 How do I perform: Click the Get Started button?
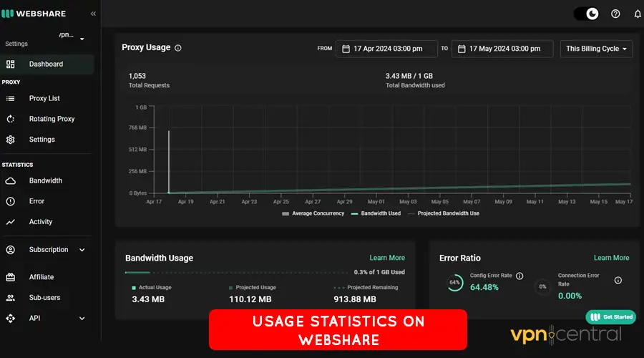tap(611, 317)
